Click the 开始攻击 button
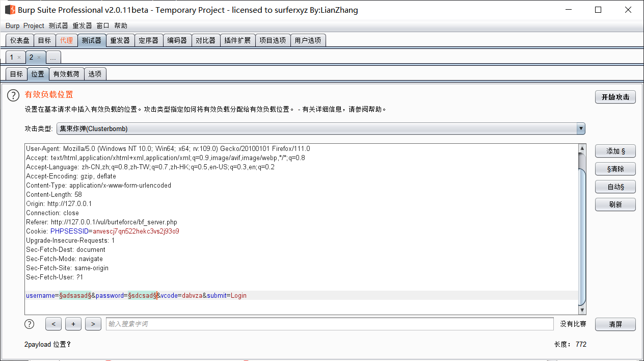The image size is (644, 361). (615, 97)
